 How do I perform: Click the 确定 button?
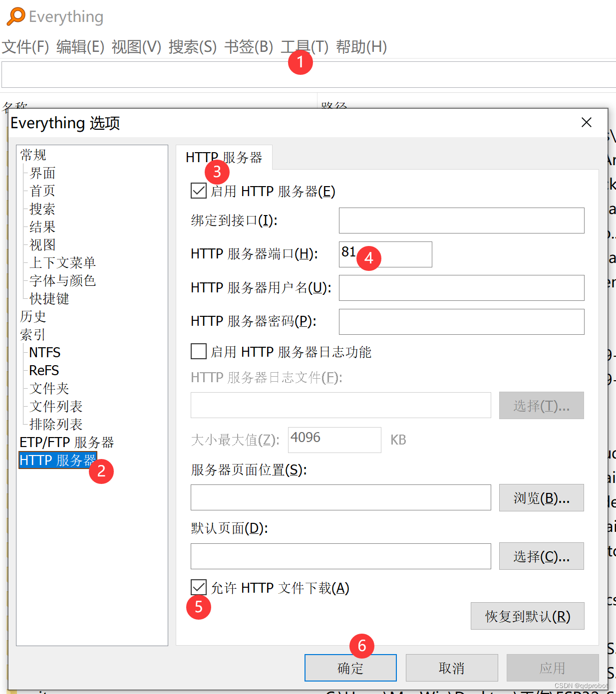[350, 668]
